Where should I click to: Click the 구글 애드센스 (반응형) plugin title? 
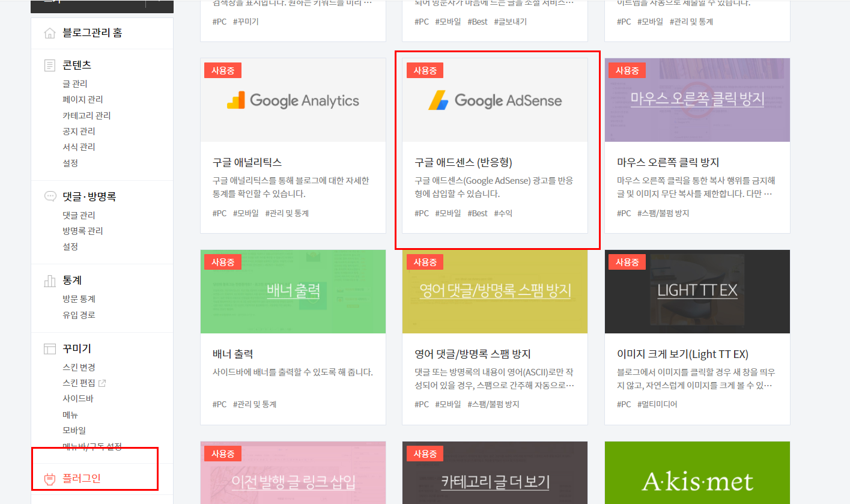pyautogui.click(x=463, y=162)
